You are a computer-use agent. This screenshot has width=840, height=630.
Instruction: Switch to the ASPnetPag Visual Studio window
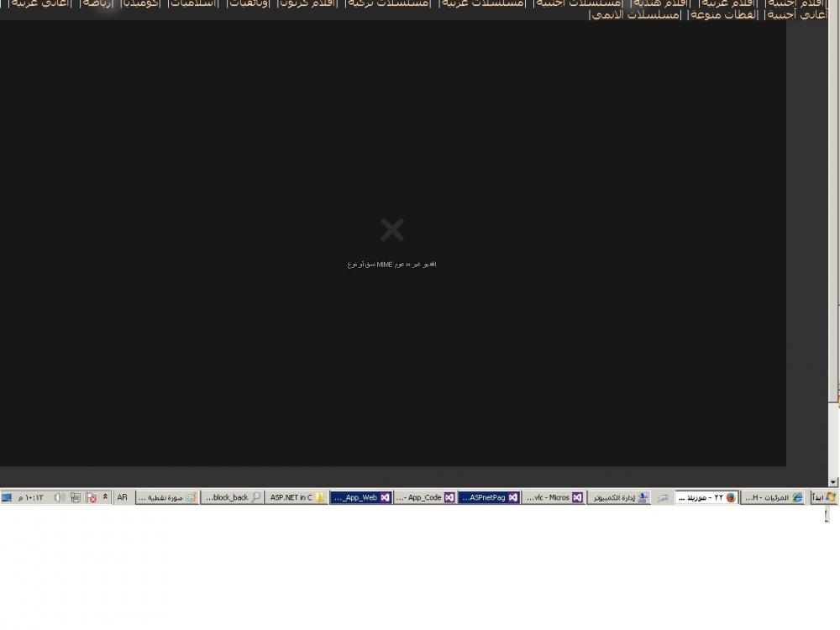490,497
